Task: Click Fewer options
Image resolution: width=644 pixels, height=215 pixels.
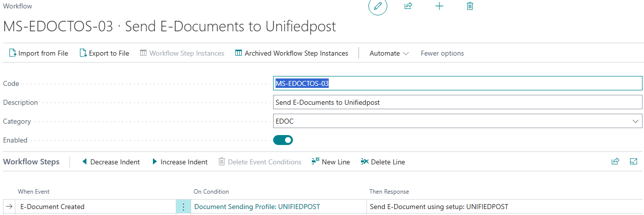Action: 442,53
